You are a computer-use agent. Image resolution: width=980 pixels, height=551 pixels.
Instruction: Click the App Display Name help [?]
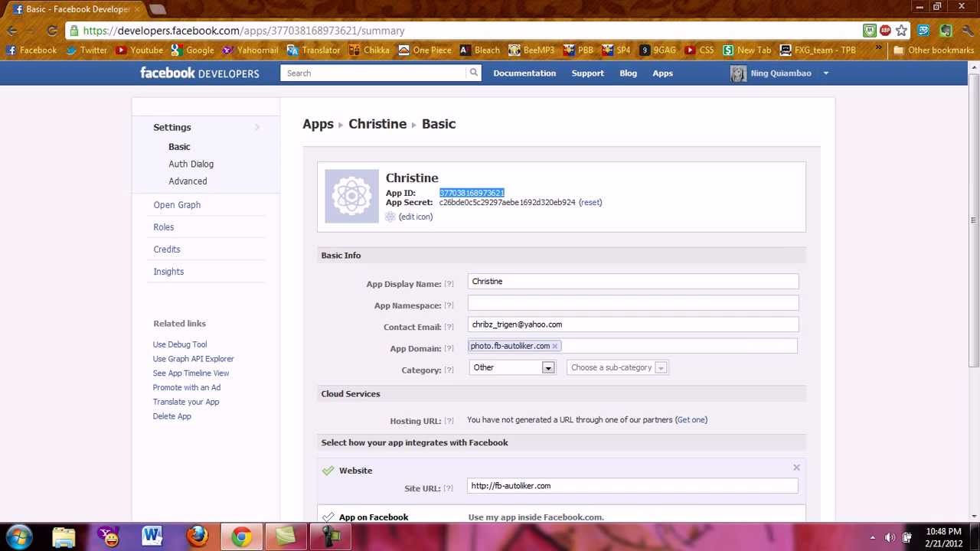pos(449,284)
